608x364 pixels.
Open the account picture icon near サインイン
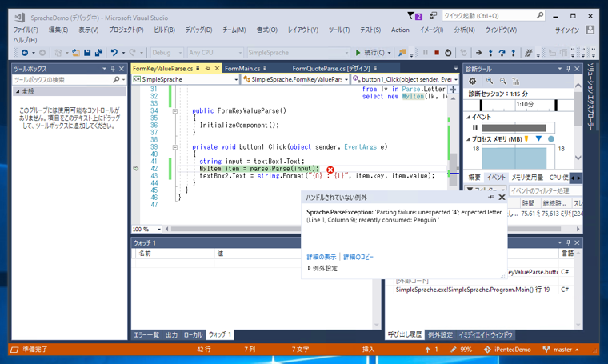pos(590,30)
